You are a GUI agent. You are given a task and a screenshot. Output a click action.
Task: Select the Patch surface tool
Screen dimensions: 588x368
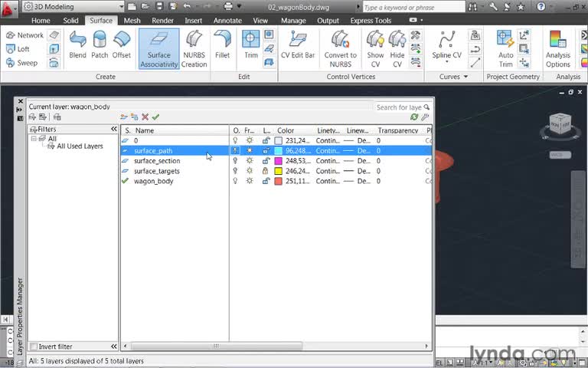tap(100, 44)
